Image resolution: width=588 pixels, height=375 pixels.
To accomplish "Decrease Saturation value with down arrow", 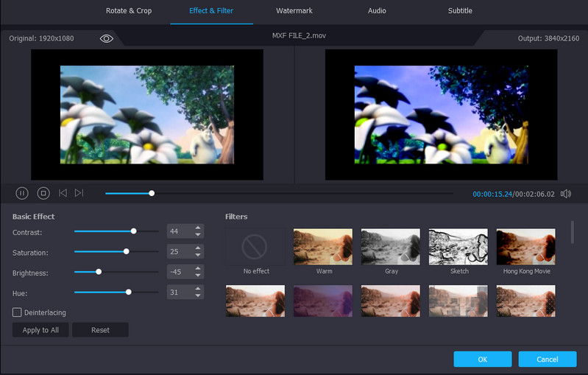I will point(197,256).
